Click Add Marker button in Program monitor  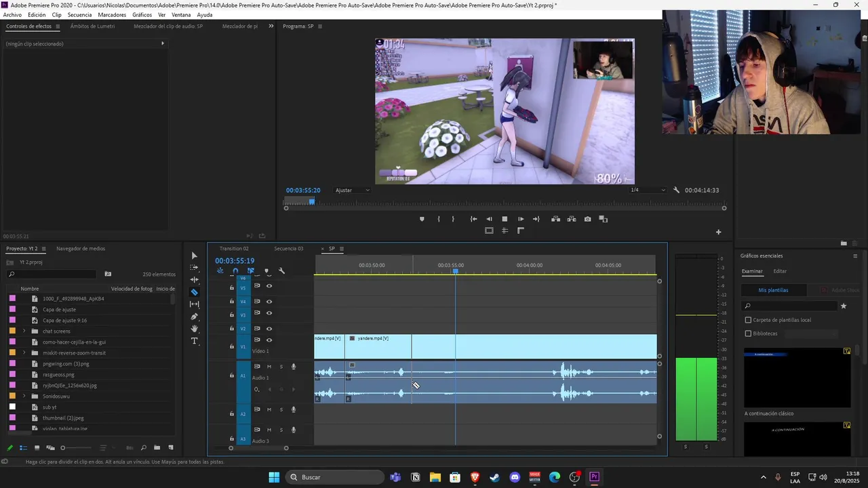(422, 219)
